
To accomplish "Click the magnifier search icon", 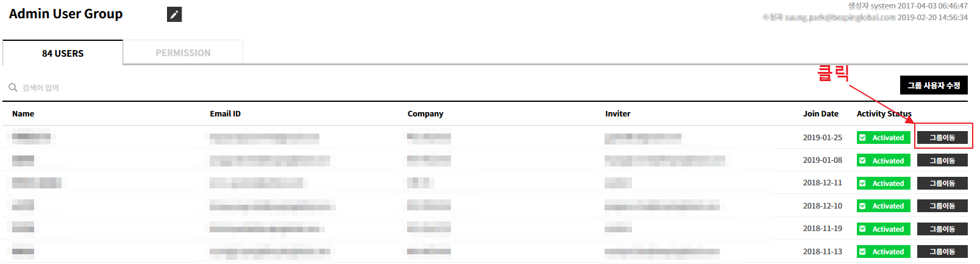I will point(13,88).
